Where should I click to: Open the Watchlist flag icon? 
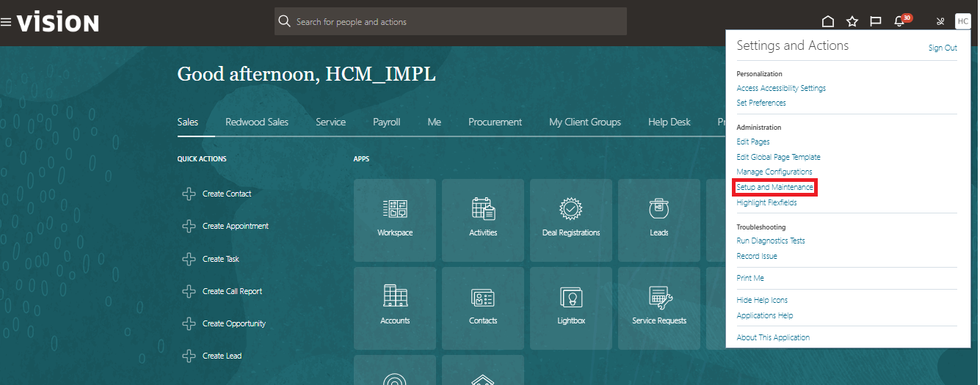pos(875,21)
